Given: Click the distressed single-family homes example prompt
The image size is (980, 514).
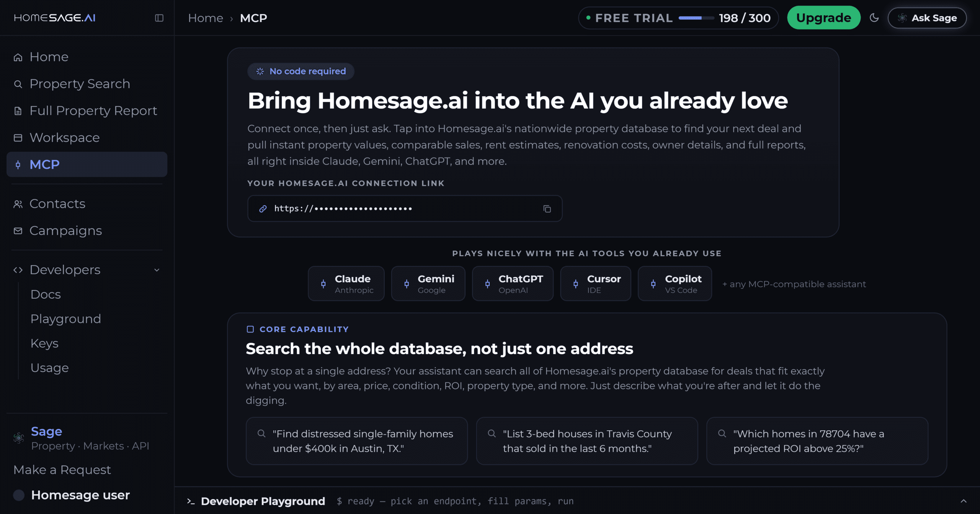Looking at the screenshot, I should tap(357, 441).
